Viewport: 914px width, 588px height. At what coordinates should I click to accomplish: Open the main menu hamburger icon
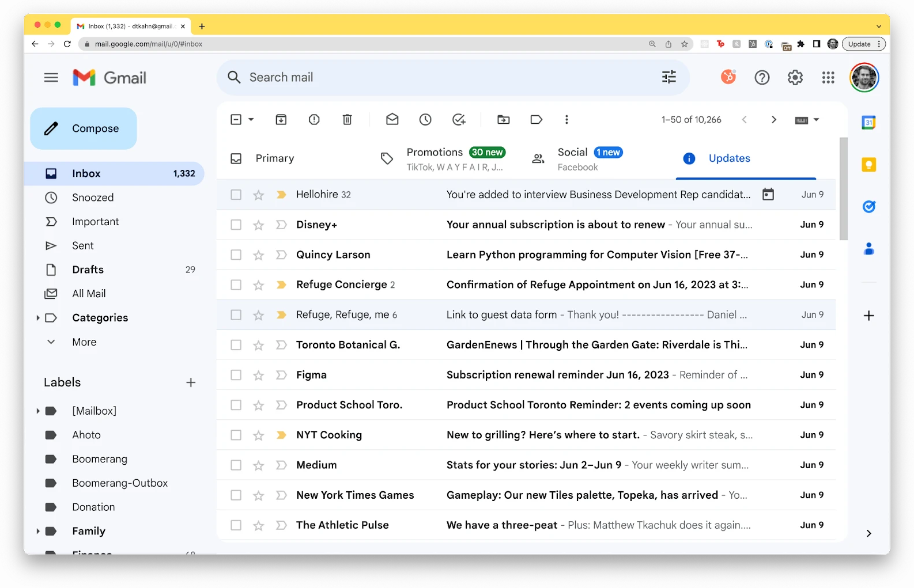[x=51, y=77]
